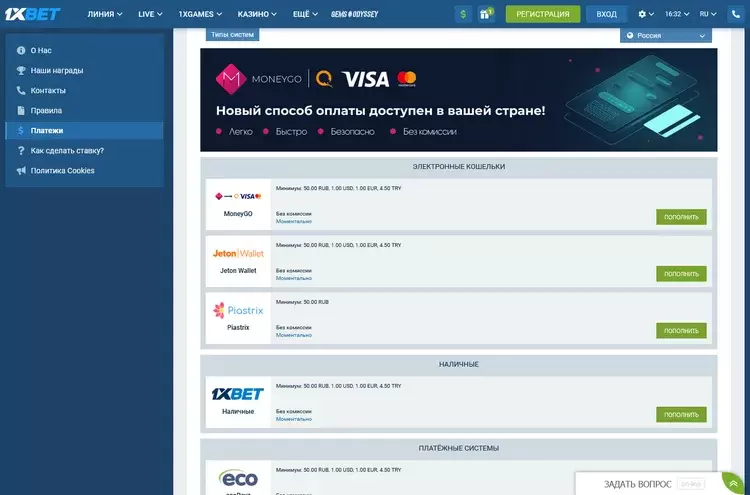Click the ВХОД login button
This screenshot has height=495, width=750.
[x=607, y=14]
